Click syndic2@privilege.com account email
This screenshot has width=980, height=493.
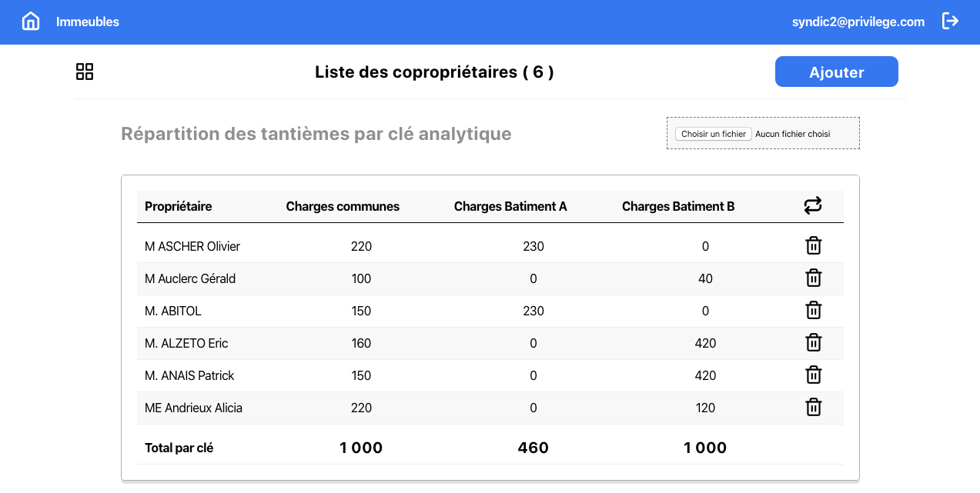pyautogui.click(x=858, y=22)
